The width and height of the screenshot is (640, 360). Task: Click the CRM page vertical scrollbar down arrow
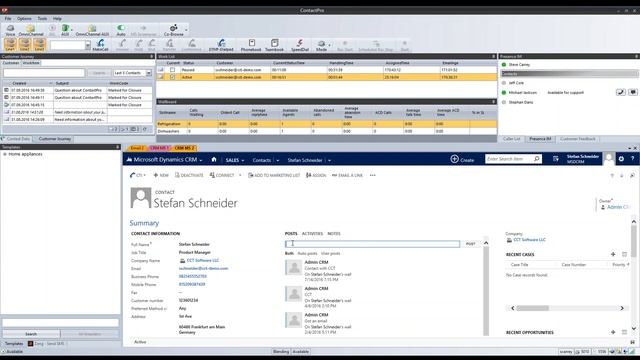[633, 328]
